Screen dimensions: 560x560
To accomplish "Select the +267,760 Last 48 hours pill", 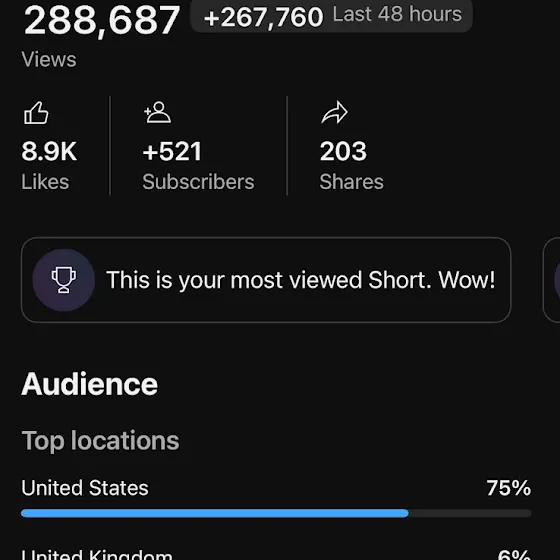I will tap(332, 16).
